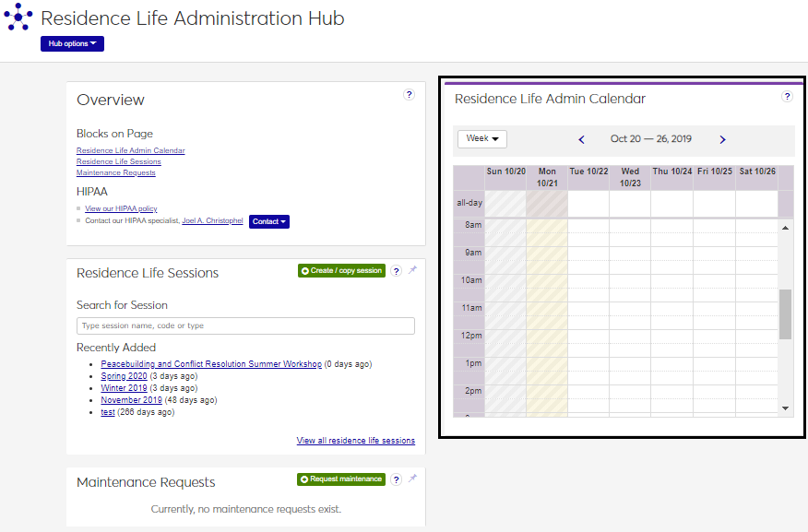Open the Hub options dropdown

point(72,43)
